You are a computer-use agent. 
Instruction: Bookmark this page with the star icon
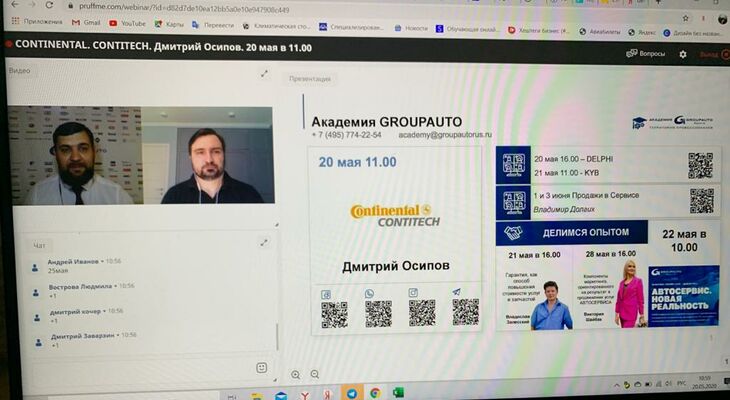[x=685, y=19]
